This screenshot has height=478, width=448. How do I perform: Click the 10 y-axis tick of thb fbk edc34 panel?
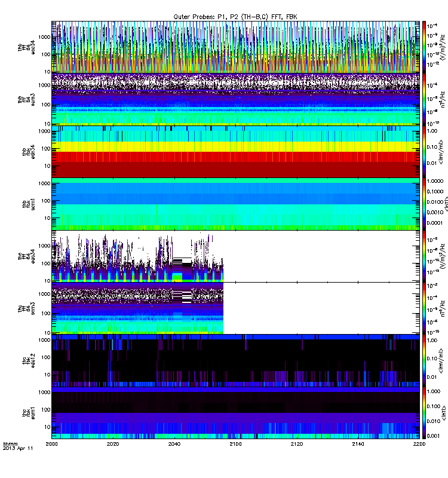[47, 166]
